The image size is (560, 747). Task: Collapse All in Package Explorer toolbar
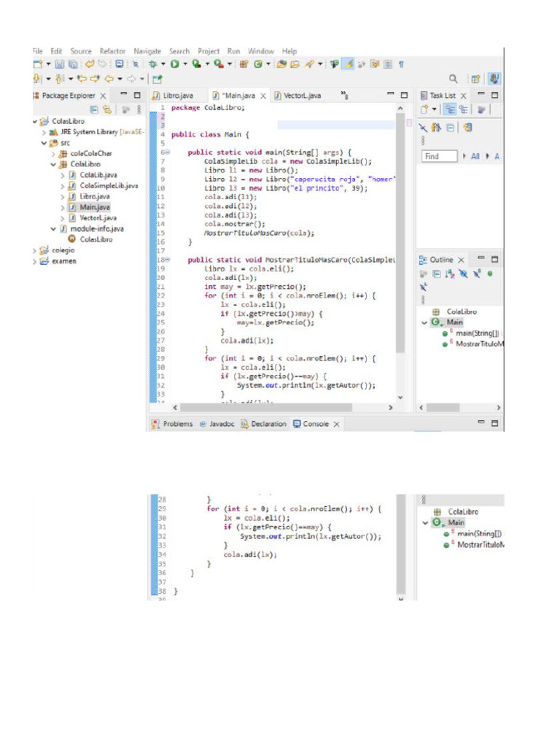[x=94, y=109]
